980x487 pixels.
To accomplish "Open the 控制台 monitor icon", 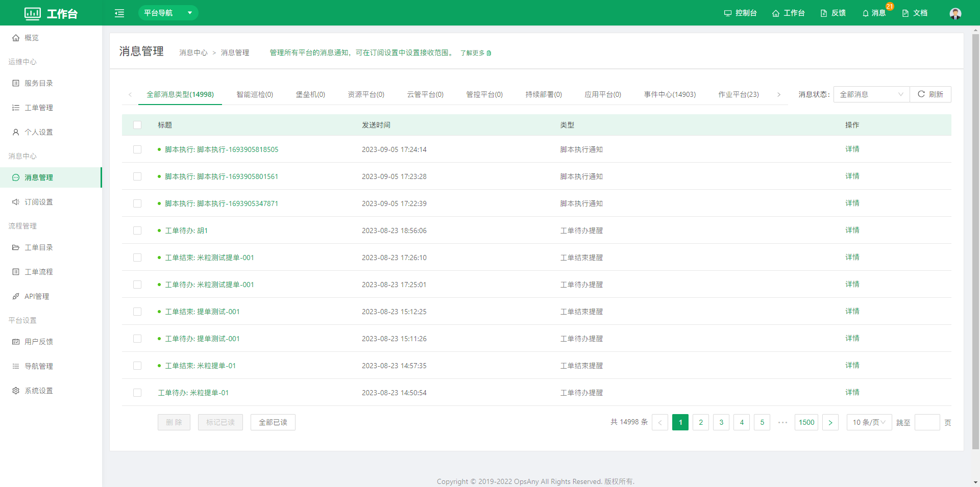I will [728, 13].
